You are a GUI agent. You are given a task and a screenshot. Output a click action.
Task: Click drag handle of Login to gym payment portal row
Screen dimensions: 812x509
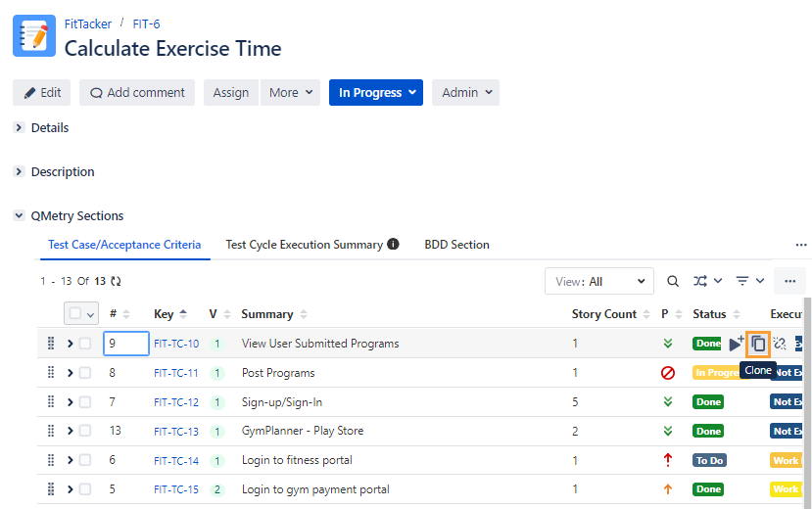coord(51,489)
